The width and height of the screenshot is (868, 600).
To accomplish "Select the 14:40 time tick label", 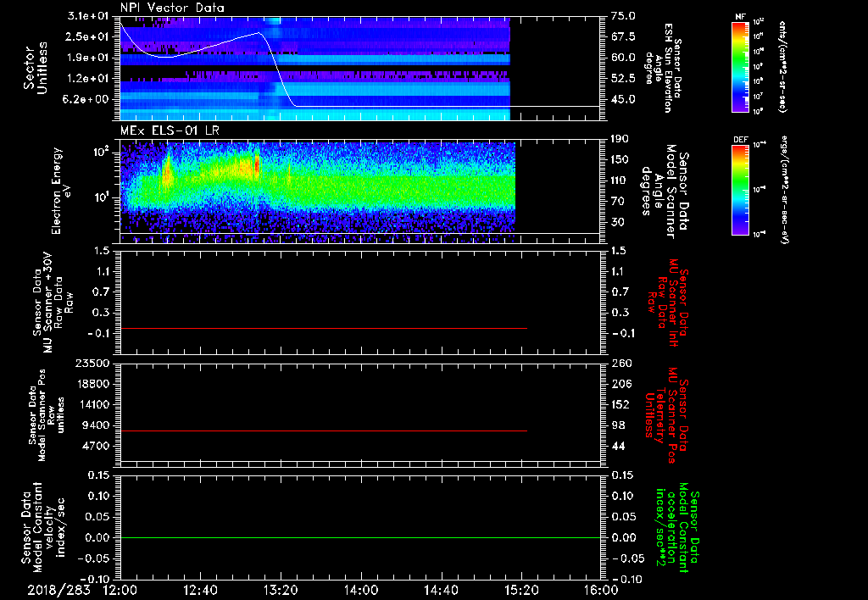I will click(441, 590).
